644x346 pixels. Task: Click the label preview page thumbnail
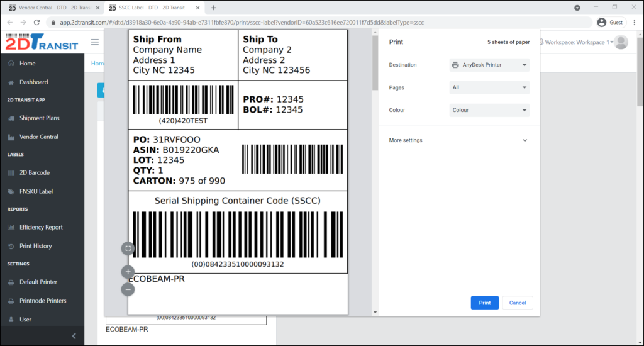(x=238, y=172)
